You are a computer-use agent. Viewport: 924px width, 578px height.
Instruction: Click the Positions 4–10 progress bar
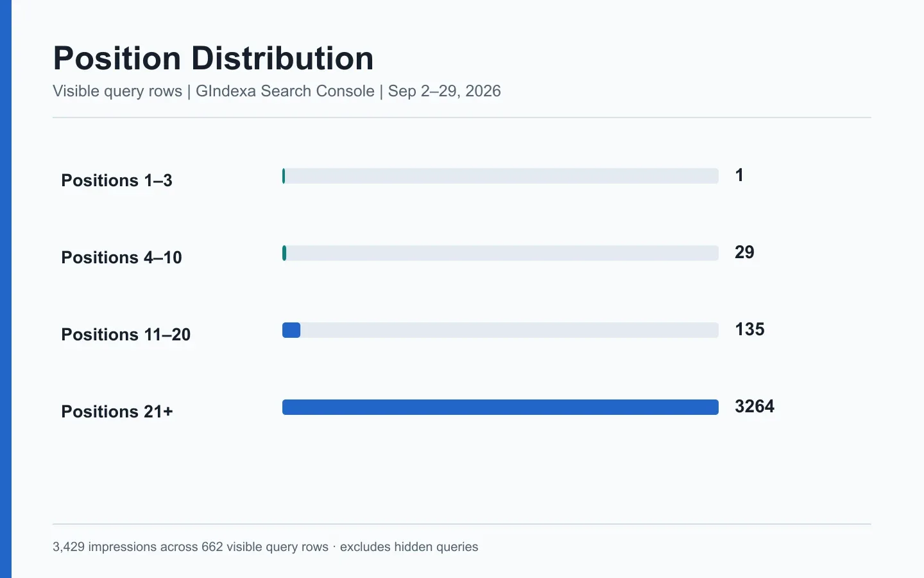pos(501,253)
